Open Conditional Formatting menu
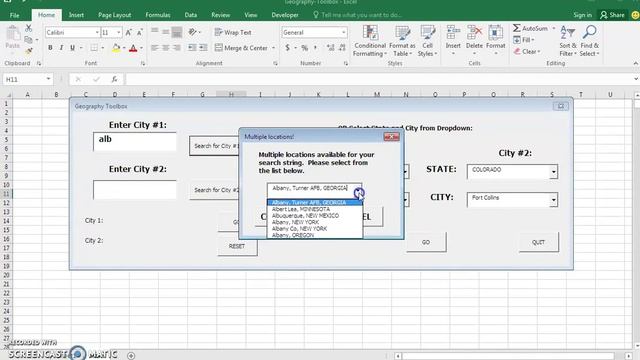This screenshot has width=640, height=360. (369, 41)
